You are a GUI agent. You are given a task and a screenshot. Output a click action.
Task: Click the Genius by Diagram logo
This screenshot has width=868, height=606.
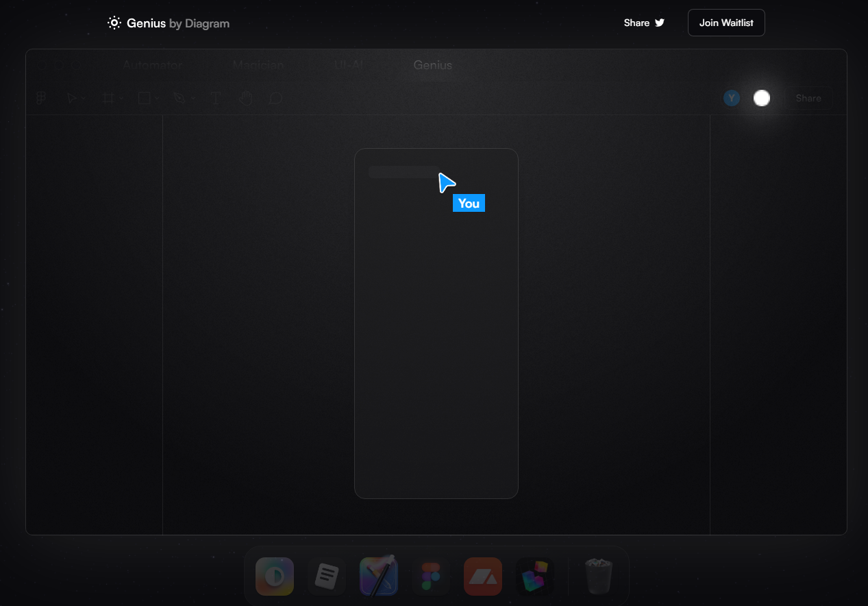point(169,23)
